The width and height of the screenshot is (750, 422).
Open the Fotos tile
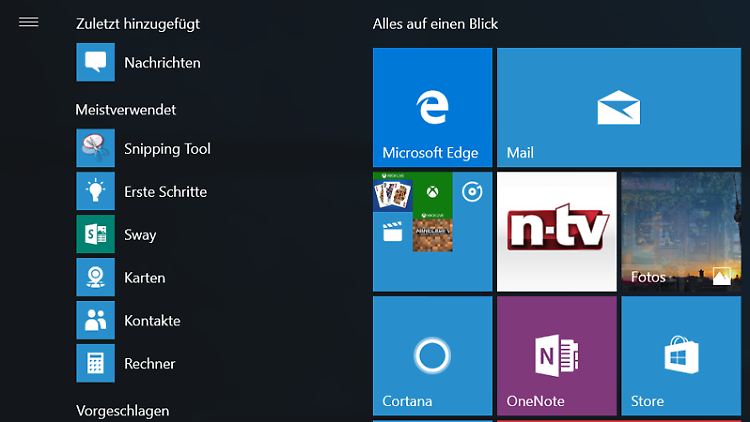(x=681, y=232)
